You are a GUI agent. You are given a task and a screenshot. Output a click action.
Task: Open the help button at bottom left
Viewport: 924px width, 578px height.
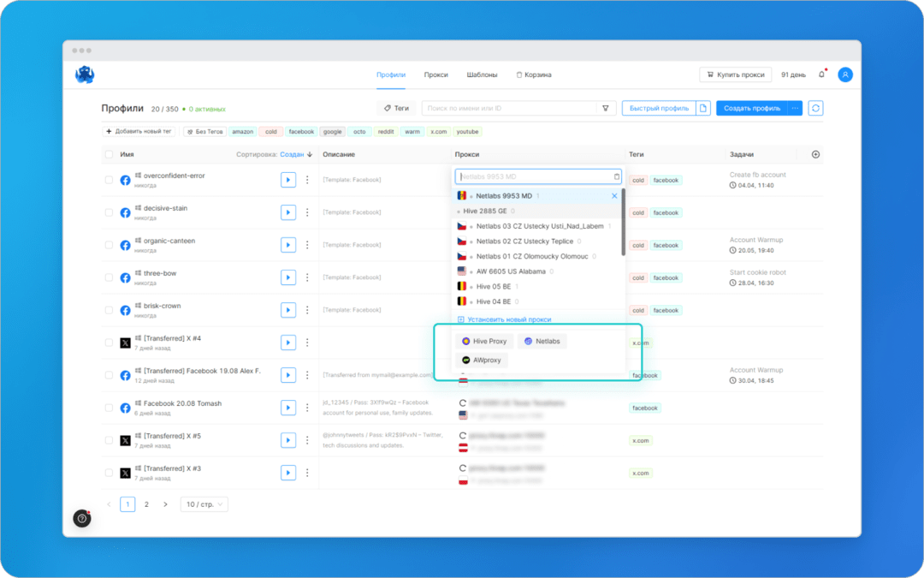pos(82,518)
